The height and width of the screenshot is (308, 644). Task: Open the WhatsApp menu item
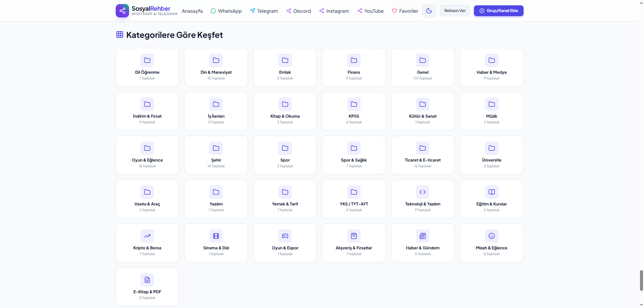(x=226, y=11)
